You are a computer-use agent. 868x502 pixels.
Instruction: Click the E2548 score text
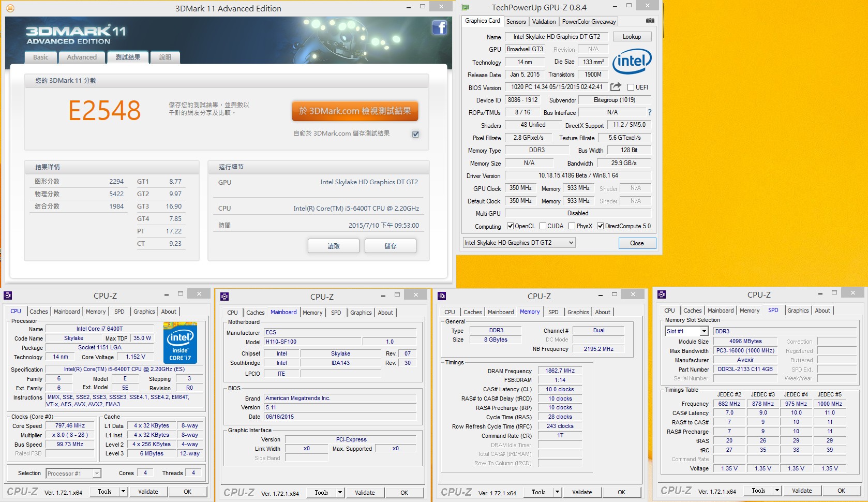[105, 110]
